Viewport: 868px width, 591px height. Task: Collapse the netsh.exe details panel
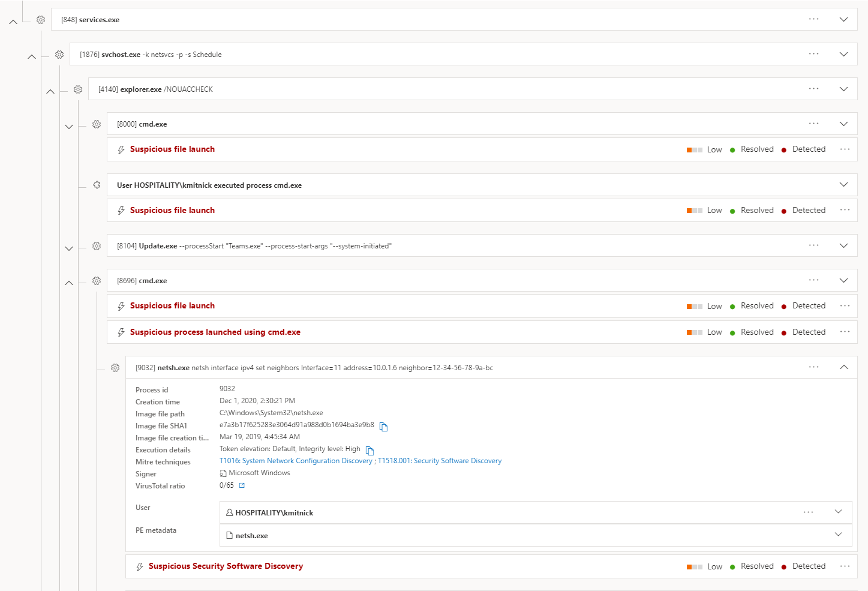843,367
